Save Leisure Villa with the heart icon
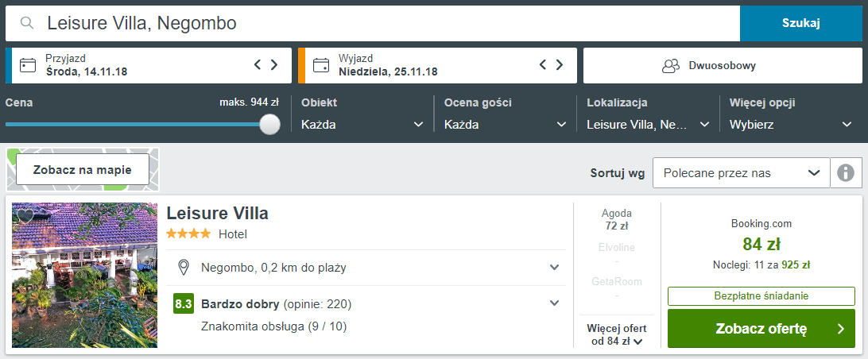Image resolution: width=868 pixels, height=359 pixels. click(x=25, y=216)
